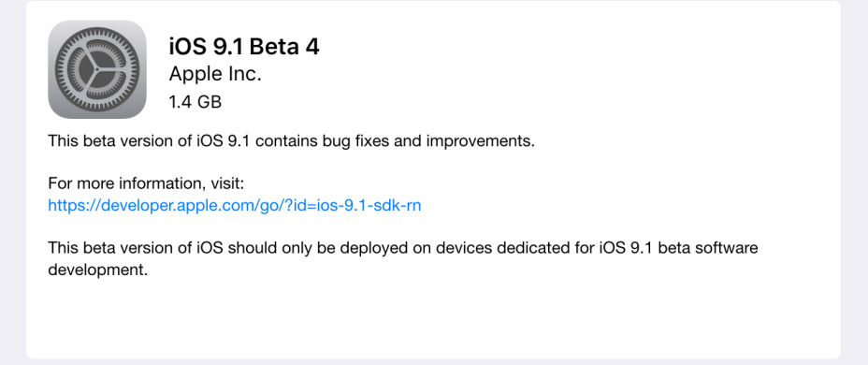The width and height of the screenshot is (868, 365).
Task: Tap the iOS Settings gear icon
Action: (x=97, y=69)
